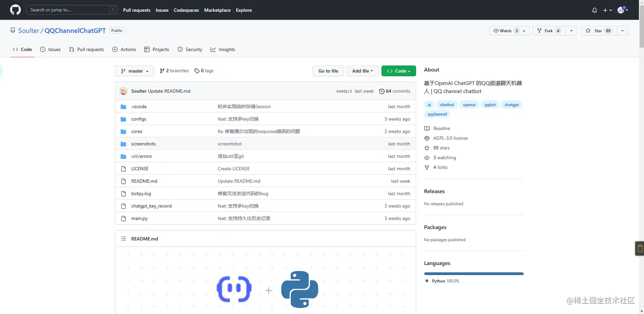Open Soulter owner profile link
This screenshot has width=644, height=314.
[x=29, y=31]
